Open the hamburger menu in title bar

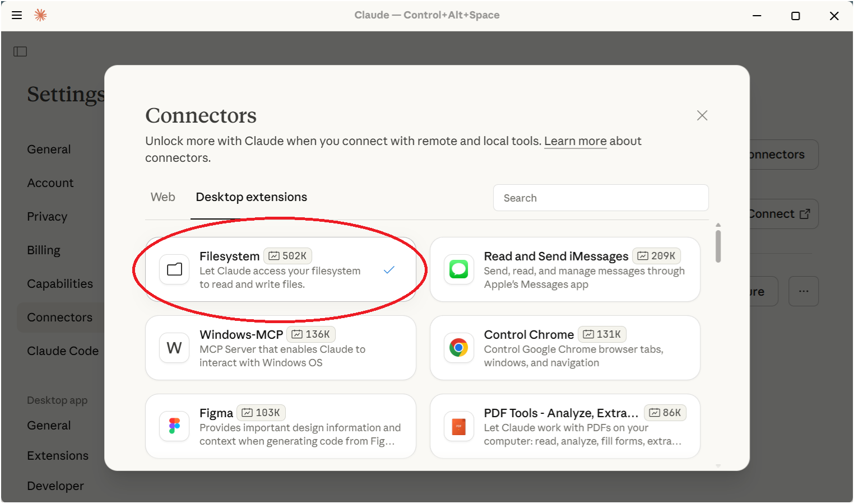pyautogui.click(x=17, y=15)
